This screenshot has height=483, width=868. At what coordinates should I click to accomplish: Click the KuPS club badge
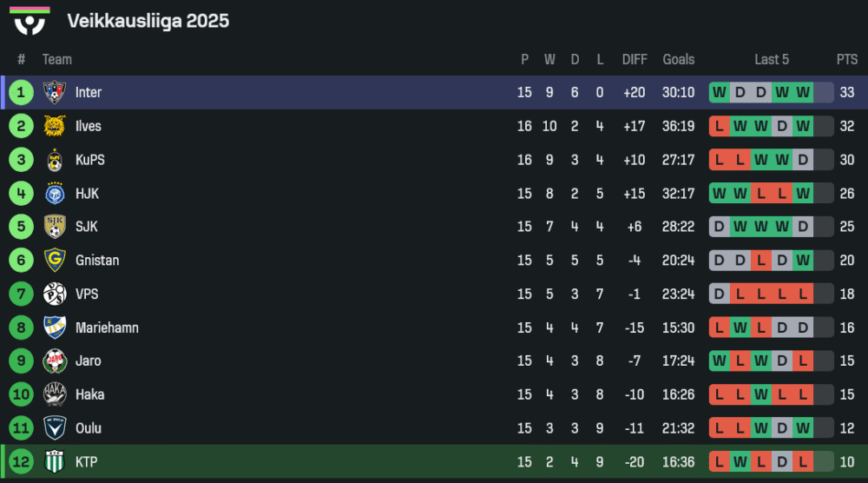click(55, 160)
